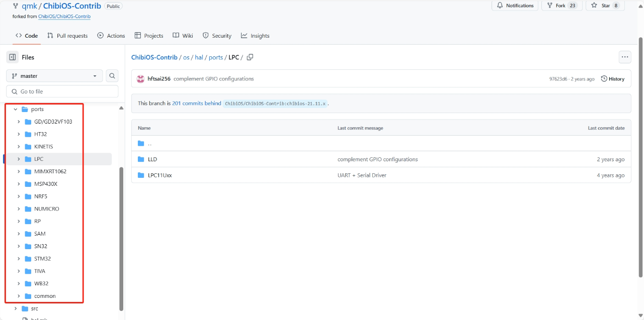Open the three-dots more options menu
The width and height of the screenshot is (644, 320).
(x=624, y=57)
